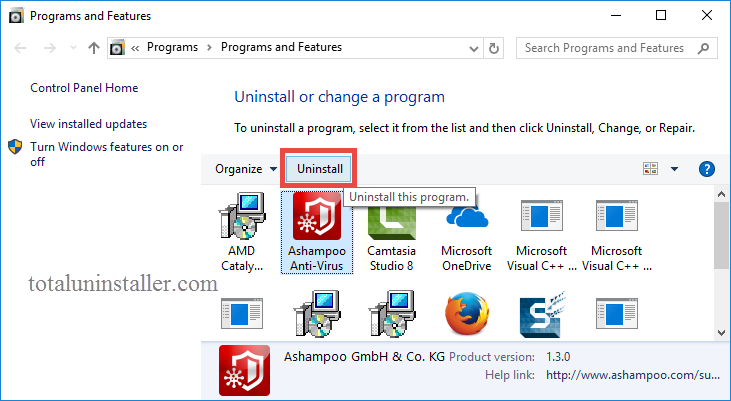Click the Programs and Features breadcrumb

281,47
